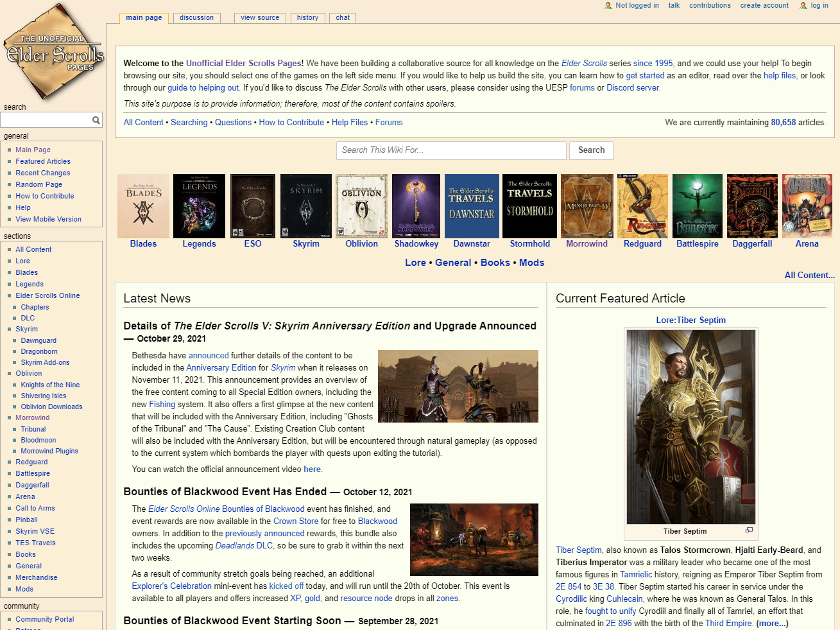The height and width of the screenshot is (630, 840).
Task: Open Dawnguard under Skyrim
Action: point(39,341)
